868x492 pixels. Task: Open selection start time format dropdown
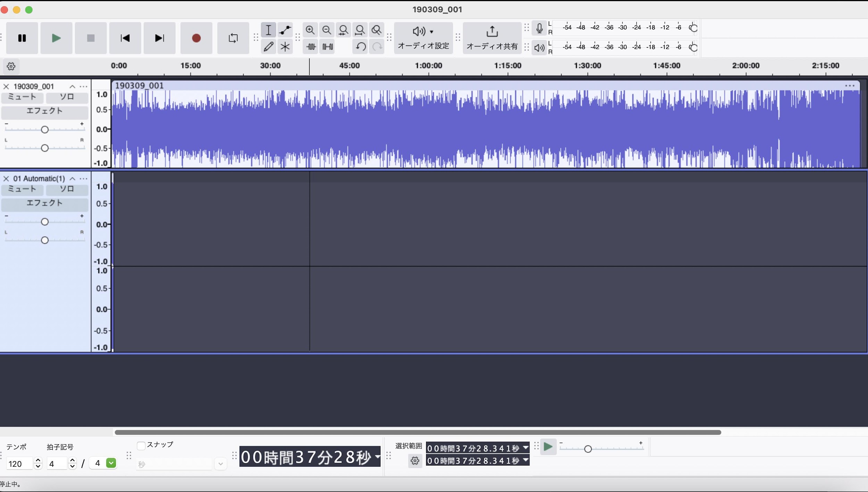[x=526, y=448]
